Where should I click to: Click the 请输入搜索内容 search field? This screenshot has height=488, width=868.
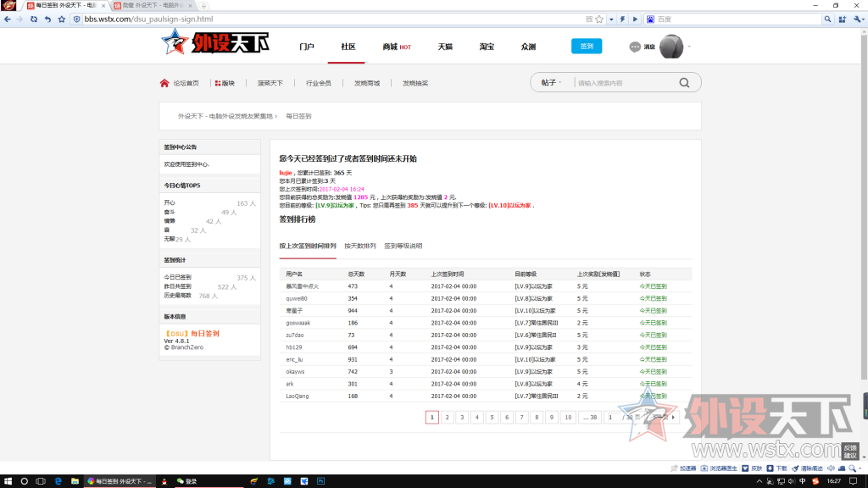[x=623, y=83]
